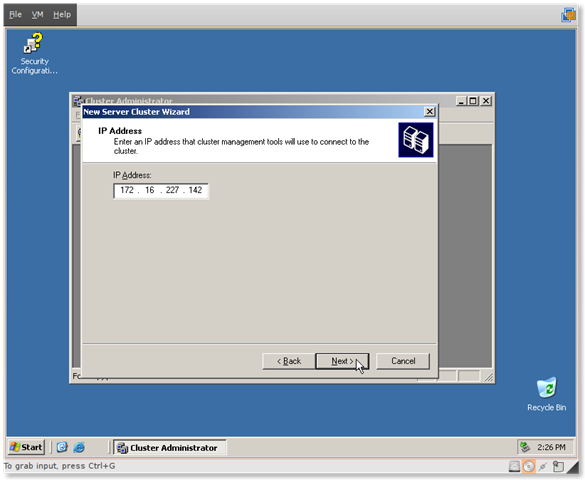Open the Windows Start menu
The width and height of the screenshot is (585, 480).
click(26, 447)
